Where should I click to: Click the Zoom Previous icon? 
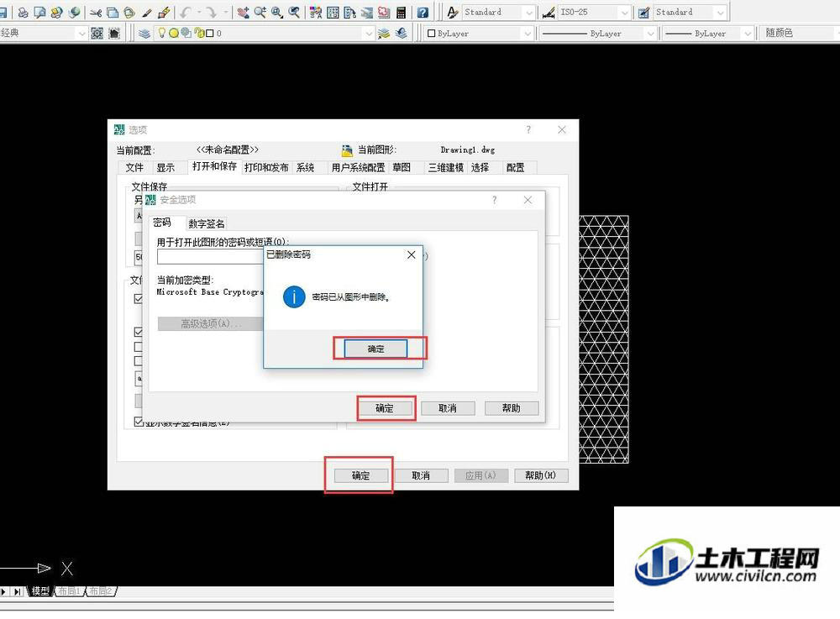[x=293, y=13]
